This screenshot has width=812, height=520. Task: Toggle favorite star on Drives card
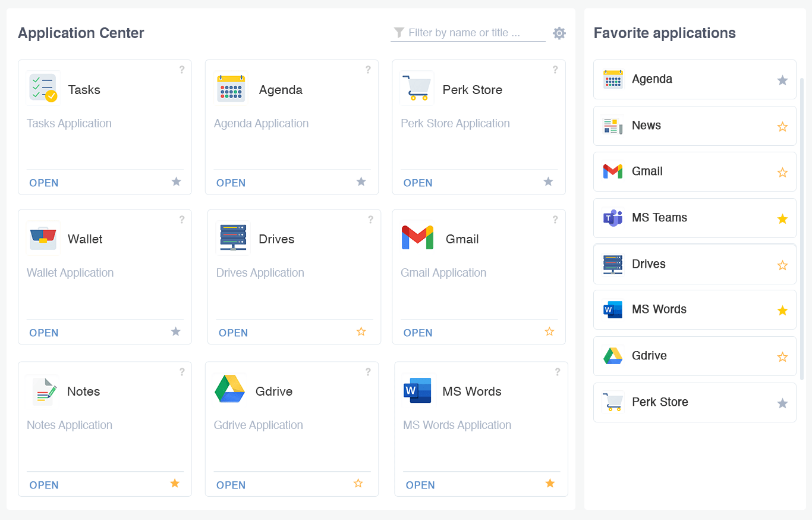361,331
